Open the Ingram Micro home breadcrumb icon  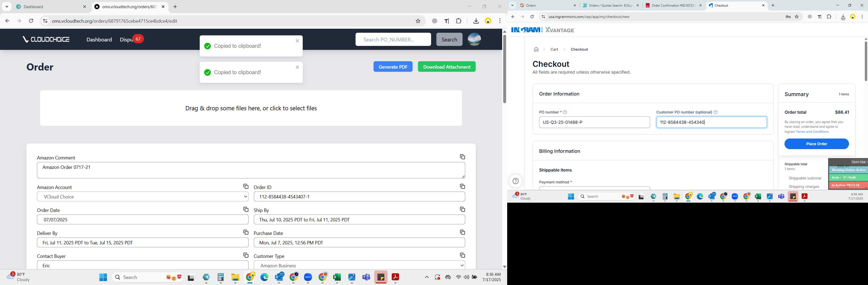[x=536, y=49]
